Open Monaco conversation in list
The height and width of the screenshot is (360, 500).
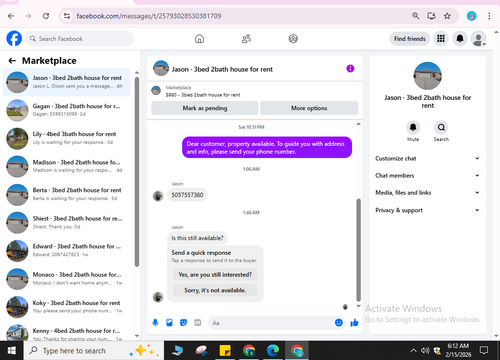[x=67, y=279]
